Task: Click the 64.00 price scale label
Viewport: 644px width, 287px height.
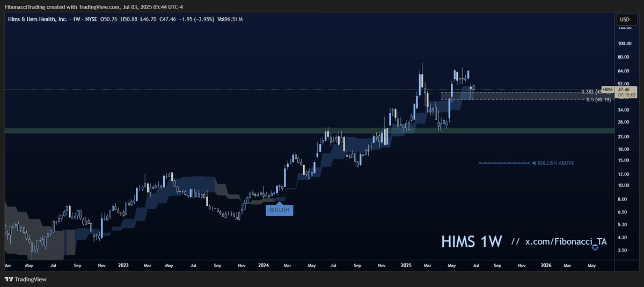Action: [625, 71]
